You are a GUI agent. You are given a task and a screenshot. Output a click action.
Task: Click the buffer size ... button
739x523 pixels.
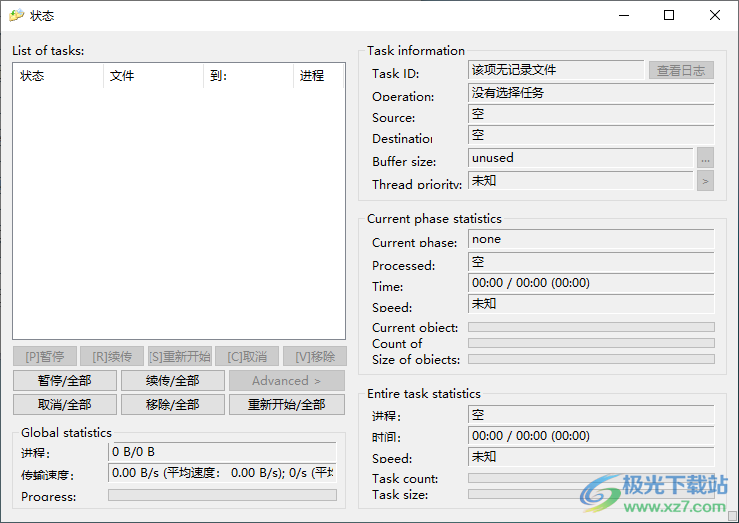tap(705, 158)
